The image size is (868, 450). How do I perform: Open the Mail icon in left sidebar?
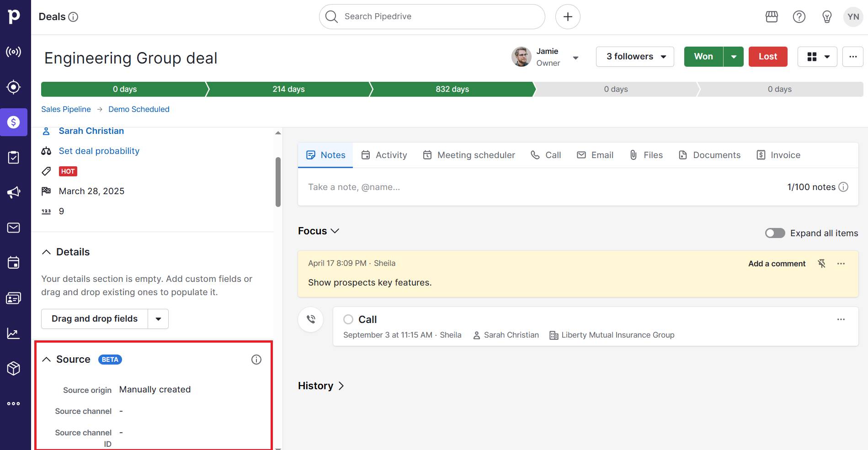click(x=14, y=228)
